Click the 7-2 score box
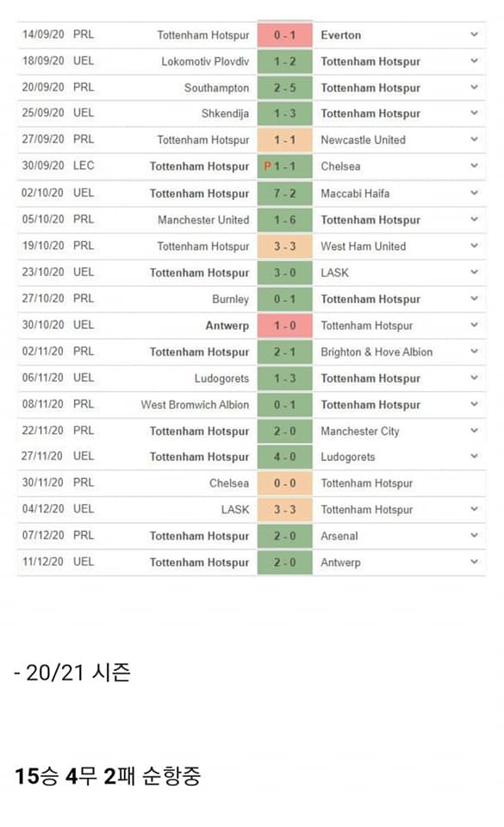Viewport: 504px width, 827px height. 284,194
